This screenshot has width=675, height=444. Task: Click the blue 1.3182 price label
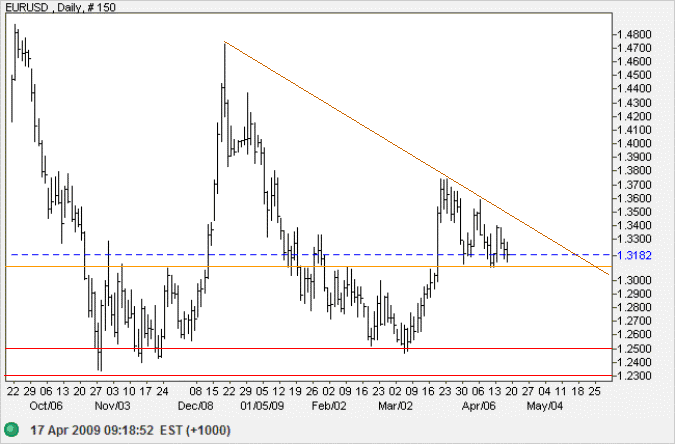pyautogui.click(x=635, y=255)
